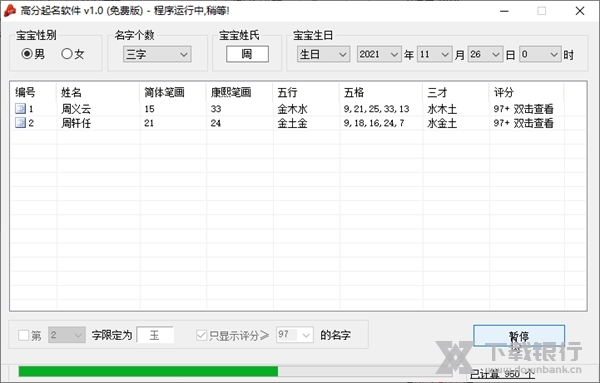Click the 9, 18, 16, 24, 7 五格 cell

click(373, 123)
